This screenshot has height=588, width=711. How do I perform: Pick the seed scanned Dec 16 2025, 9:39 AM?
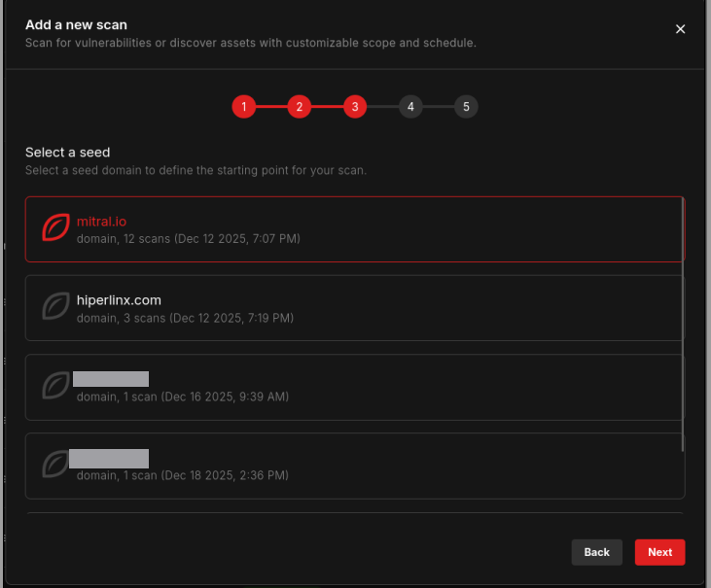tap(182, 397)
